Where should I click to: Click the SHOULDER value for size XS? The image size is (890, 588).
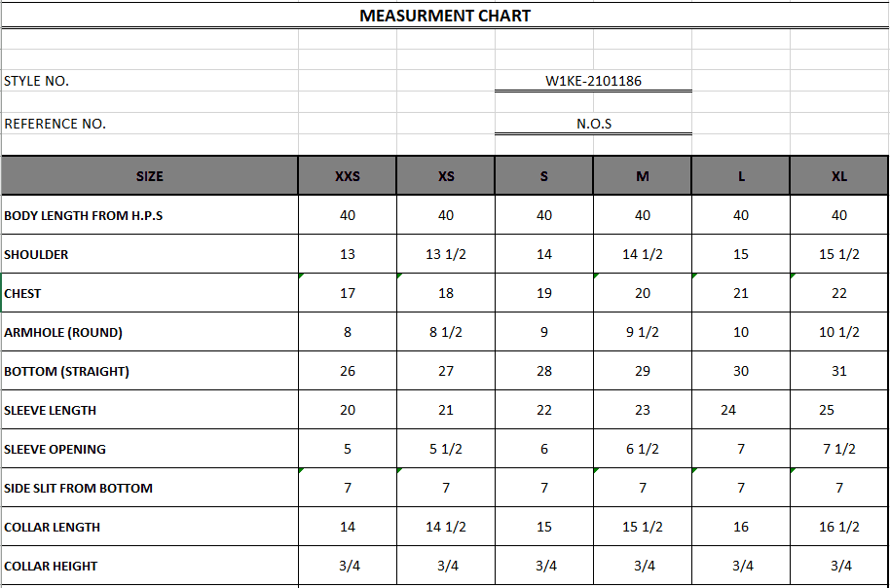(446, 254)
